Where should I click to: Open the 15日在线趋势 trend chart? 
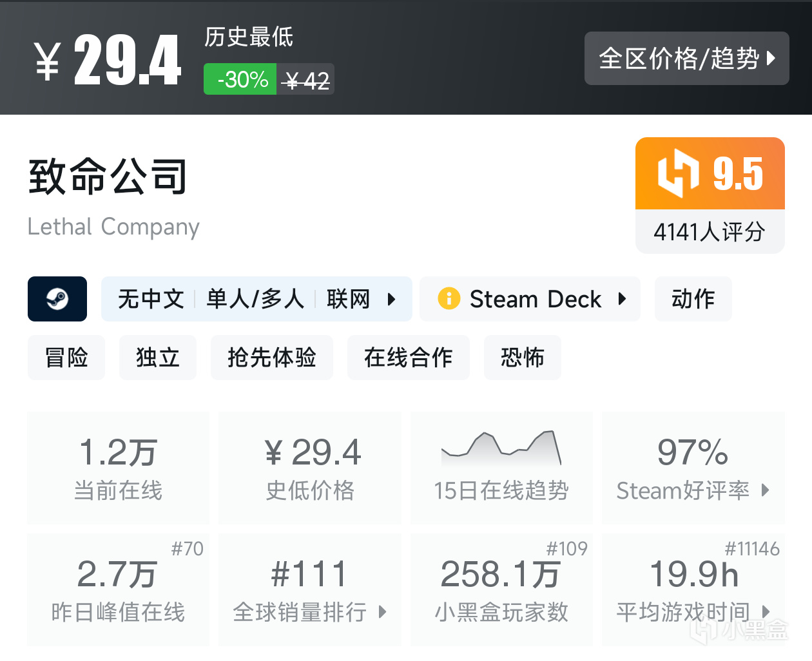[x=501, y=467]
